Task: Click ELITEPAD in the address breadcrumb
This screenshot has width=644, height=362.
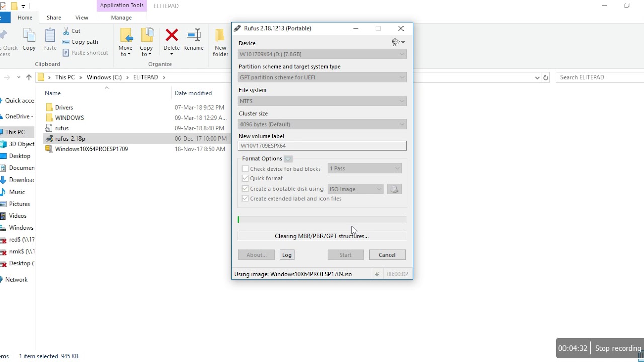Action: pos(146,77)
